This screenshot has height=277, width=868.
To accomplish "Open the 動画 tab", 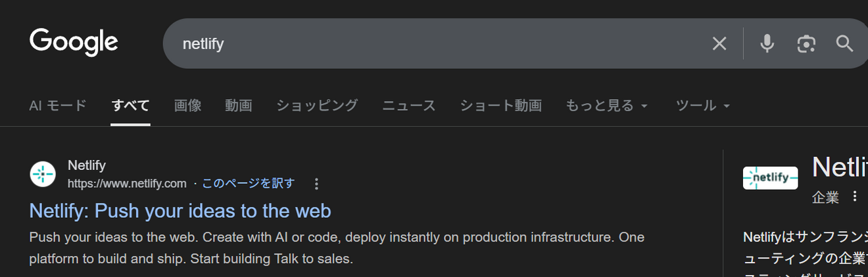I will coord(239,105).
